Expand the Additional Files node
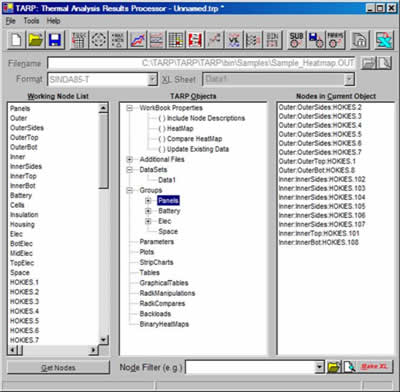 [130, 159]
